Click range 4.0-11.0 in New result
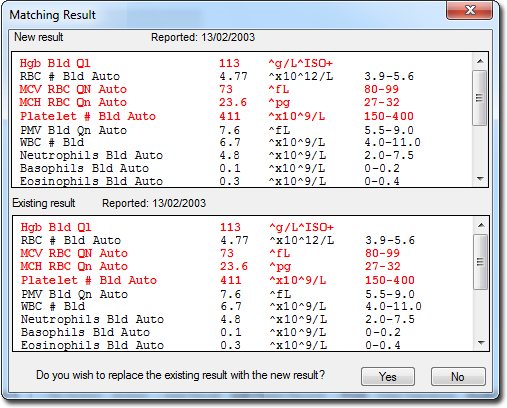Image resolution: width=507 pixels, height=408 pixels. (x=392, y=142)
